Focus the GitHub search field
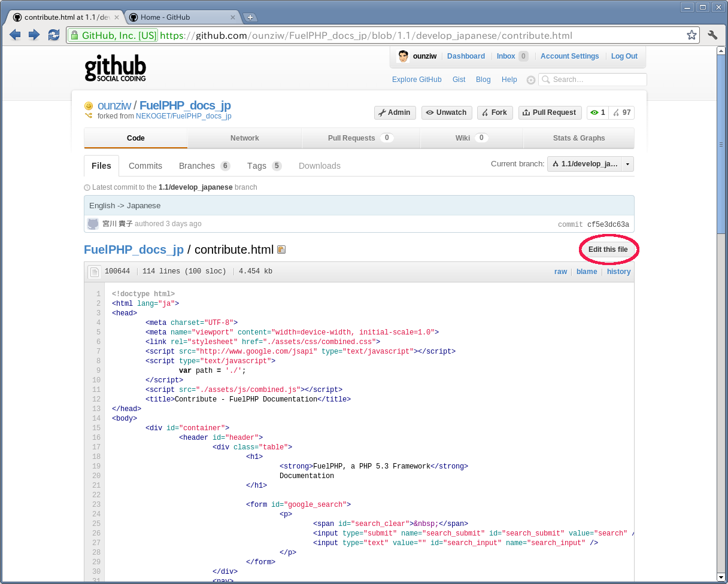The image size is (728, 584). 593,80
